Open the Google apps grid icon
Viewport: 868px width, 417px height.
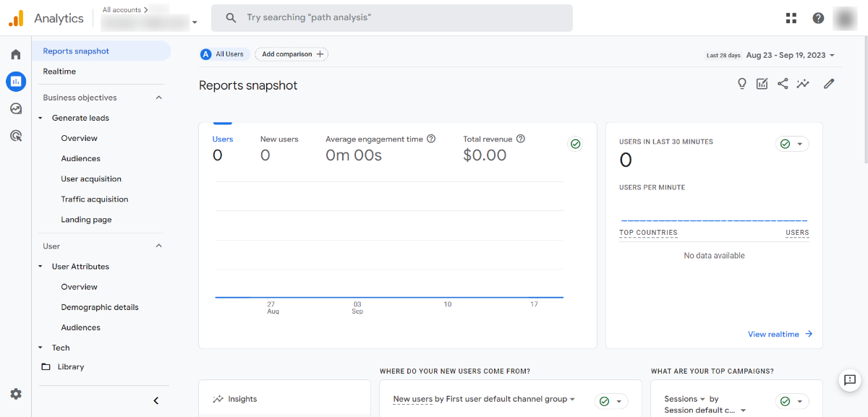pyautogui.click(x=791, y=18)
